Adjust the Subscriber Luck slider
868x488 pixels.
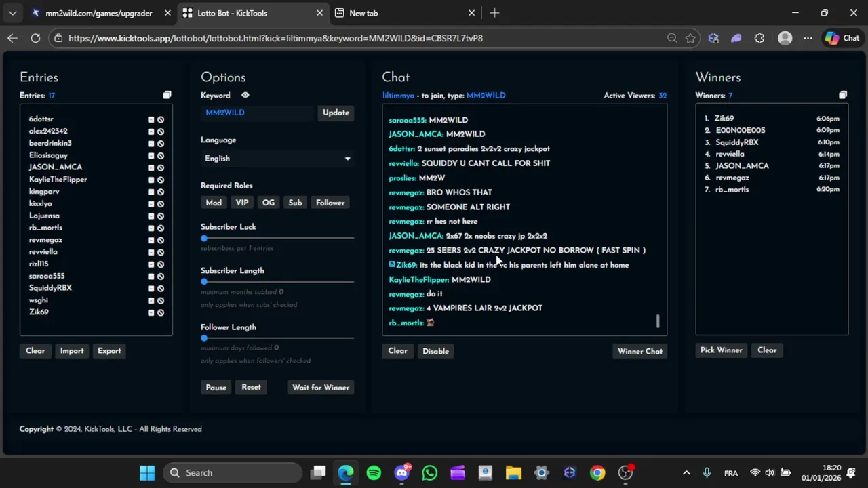tap(204, 238)
